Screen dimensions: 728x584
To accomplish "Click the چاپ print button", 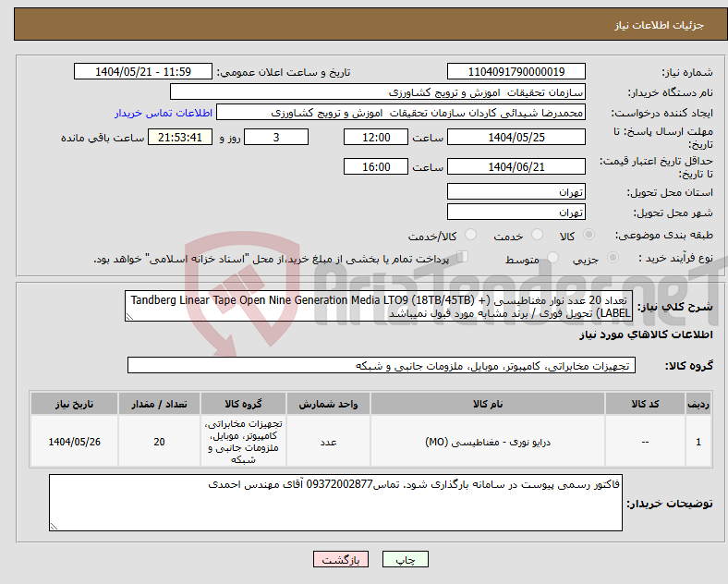I will (x=405, y=560).
